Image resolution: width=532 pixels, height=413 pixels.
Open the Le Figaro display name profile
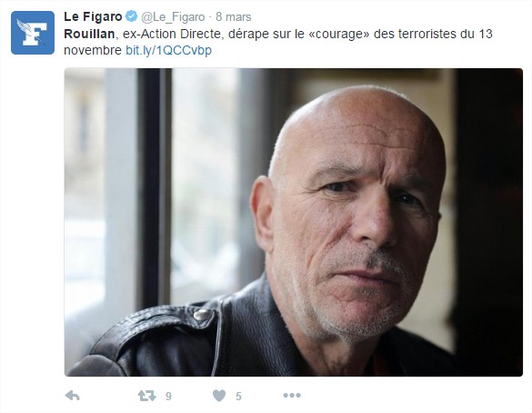point(93,16)
